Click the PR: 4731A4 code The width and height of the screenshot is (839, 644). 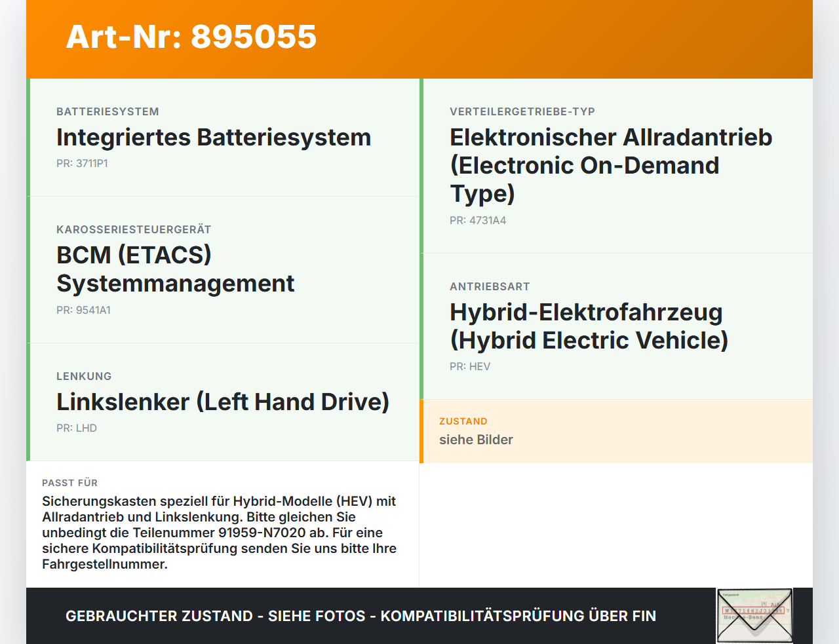[x=478, y=220]
